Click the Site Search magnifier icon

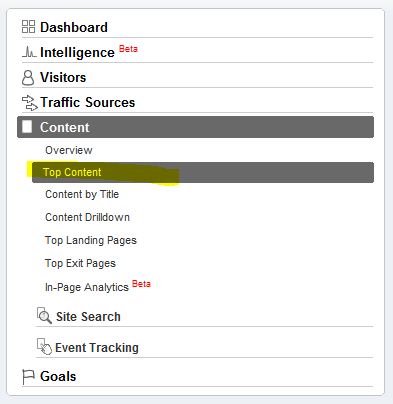[x=44, y=315]
